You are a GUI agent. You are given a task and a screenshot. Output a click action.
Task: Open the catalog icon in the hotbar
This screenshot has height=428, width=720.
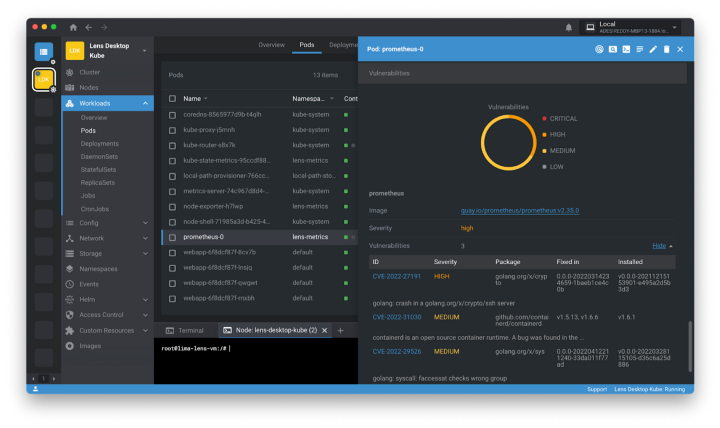pos(43,52)
